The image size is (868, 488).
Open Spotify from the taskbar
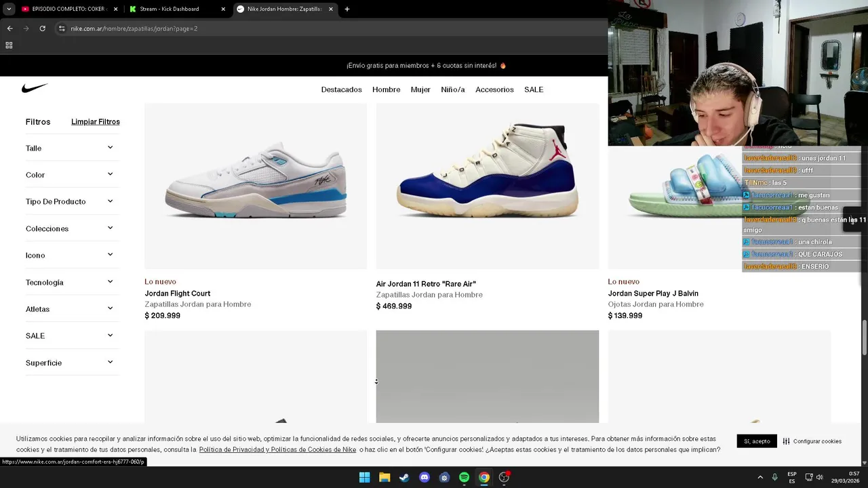point(465,477)
